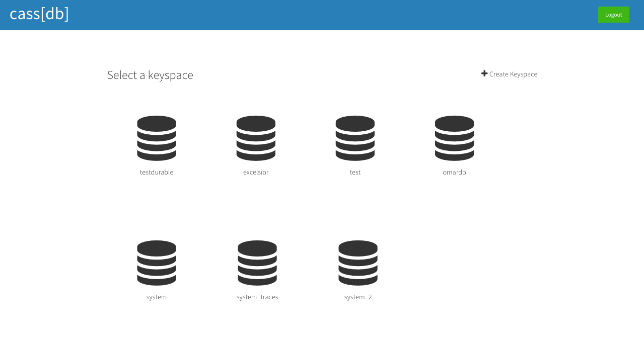Open the system_2 keyspace database icon
The height and width of the screenshot is (341, 644).
(x=358, y=263)
